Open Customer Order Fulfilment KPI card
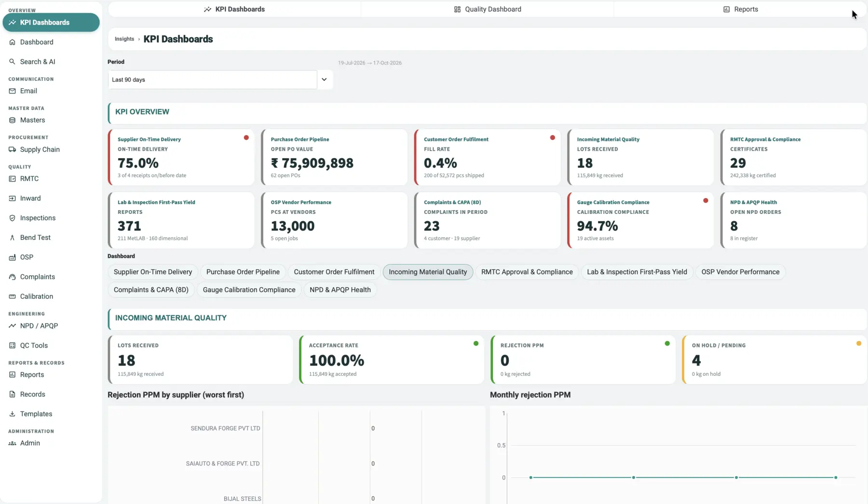The width and height of the screenshot is (868, 504). [488, 157]
